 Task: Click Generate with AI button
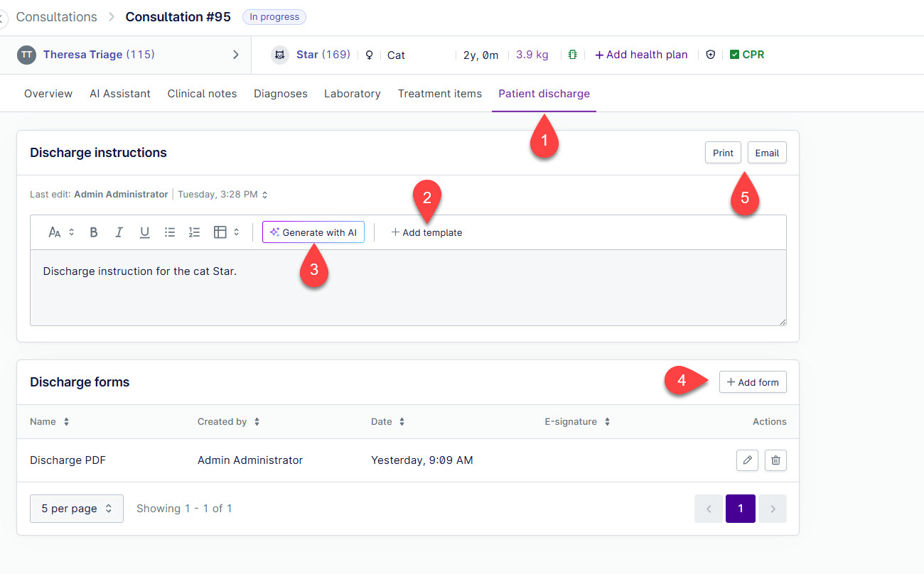[313, 232]
